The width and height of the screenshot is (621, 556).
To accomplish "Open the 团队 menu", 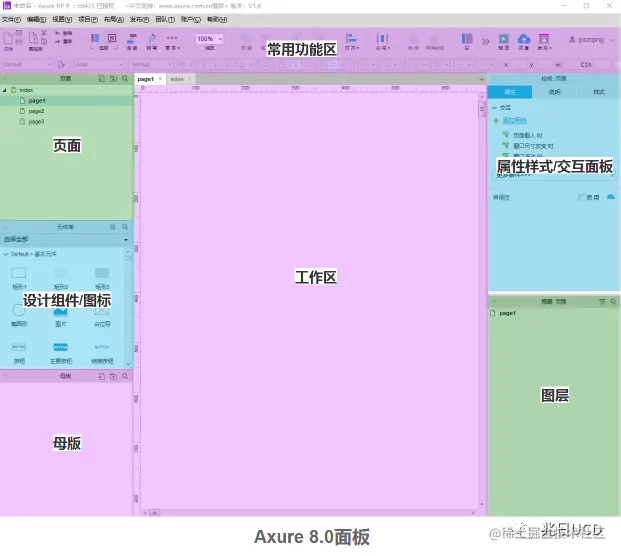I will click(165, 19).
